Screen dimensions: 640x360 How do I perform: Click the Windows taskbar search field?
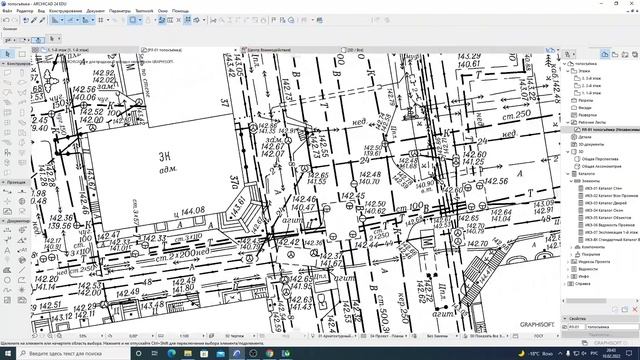click(x=73, y=353)
